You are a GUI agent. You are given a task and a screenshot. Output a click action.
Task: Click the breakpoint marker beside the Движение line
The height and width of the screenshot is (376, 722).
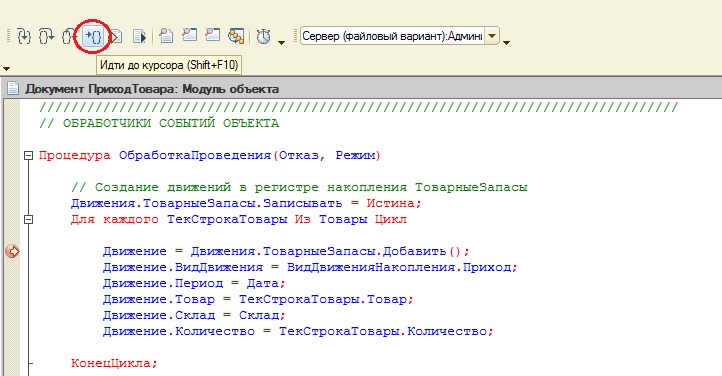pos(12,251)
